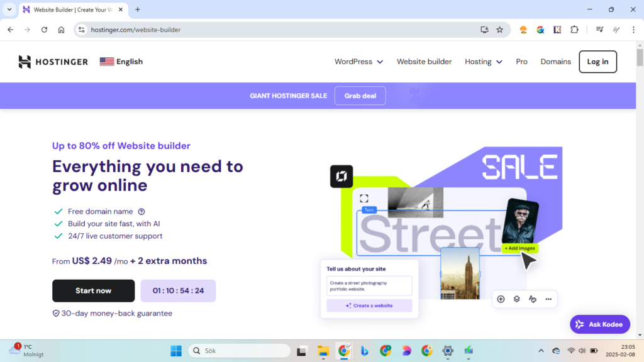Close the Website Builder tab
The width and height of the screenshot is (644, 362).
coord(121,9)
